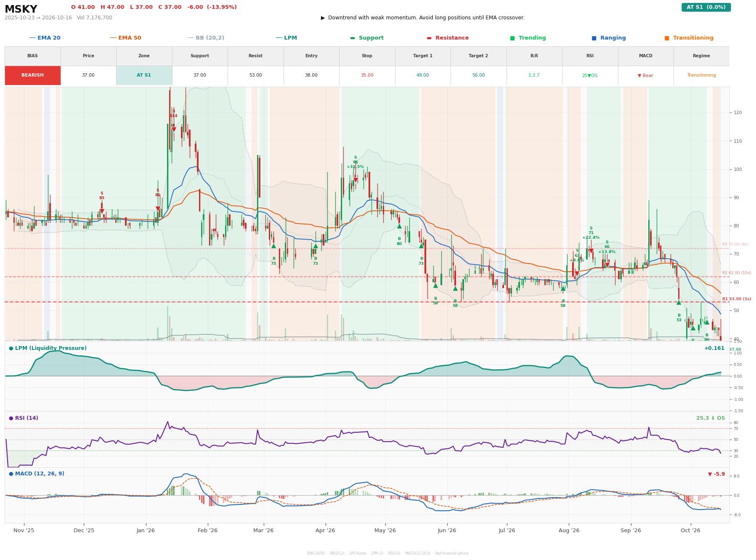The image size is (756, 560).
Task: Click the R2 62.00 (10x) resistance label
Action: [x=736, y=273]
